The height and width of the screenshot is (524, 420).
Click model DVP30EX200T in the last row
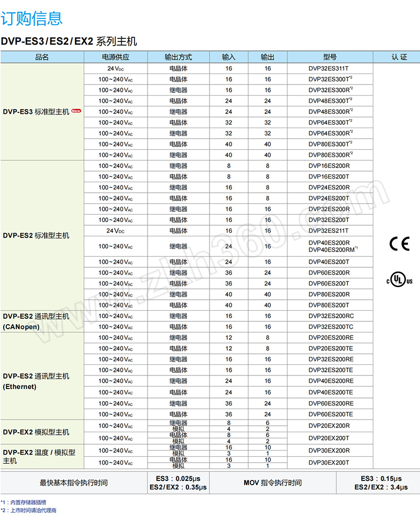pos(329,463)
